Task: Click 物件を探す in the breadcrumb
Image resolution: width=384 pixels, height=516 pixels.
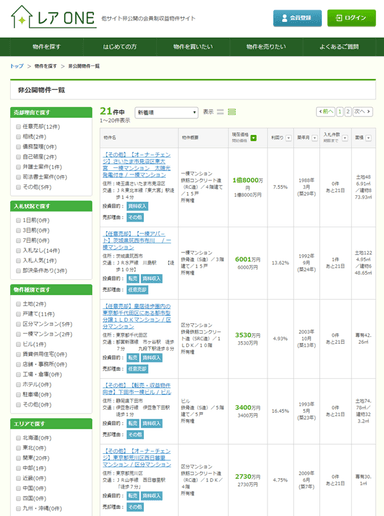Action: tap(46, 66)
